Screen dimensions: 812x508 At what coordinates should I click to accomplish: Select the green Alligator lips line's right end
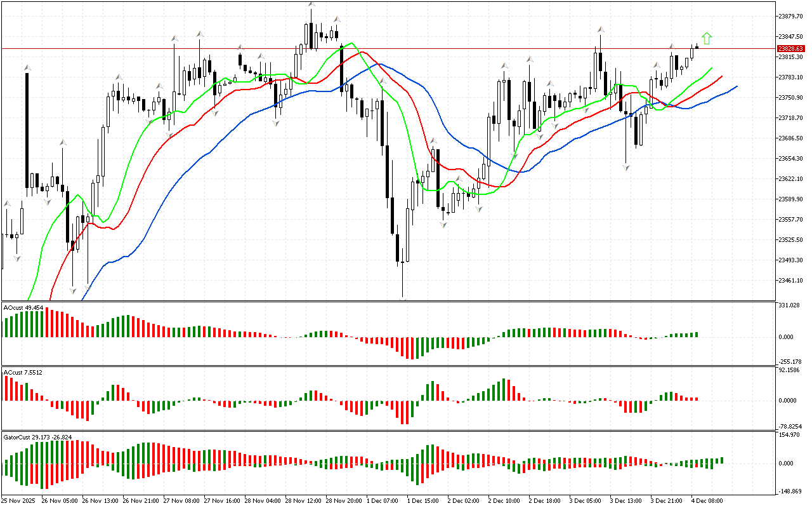tap(711, 68)
